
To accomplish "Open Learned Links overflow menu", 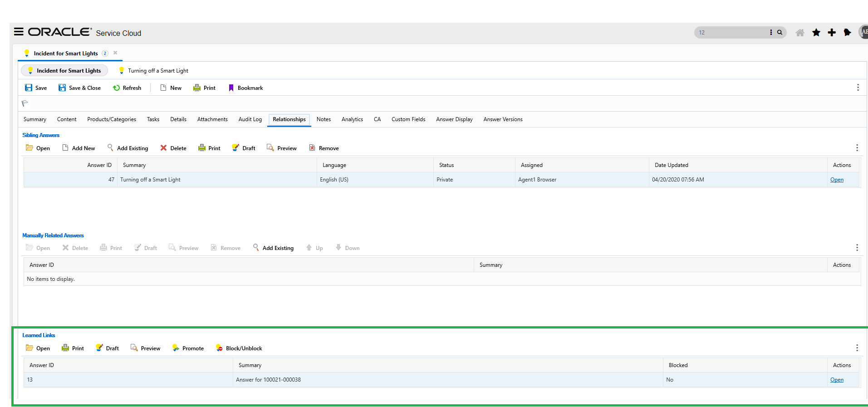I will (x=857, y=348).
